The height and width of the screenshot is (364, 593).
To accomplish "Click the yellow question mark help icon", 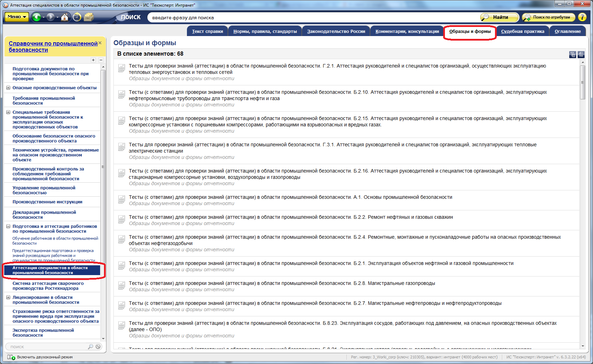I will coord(582,17).
